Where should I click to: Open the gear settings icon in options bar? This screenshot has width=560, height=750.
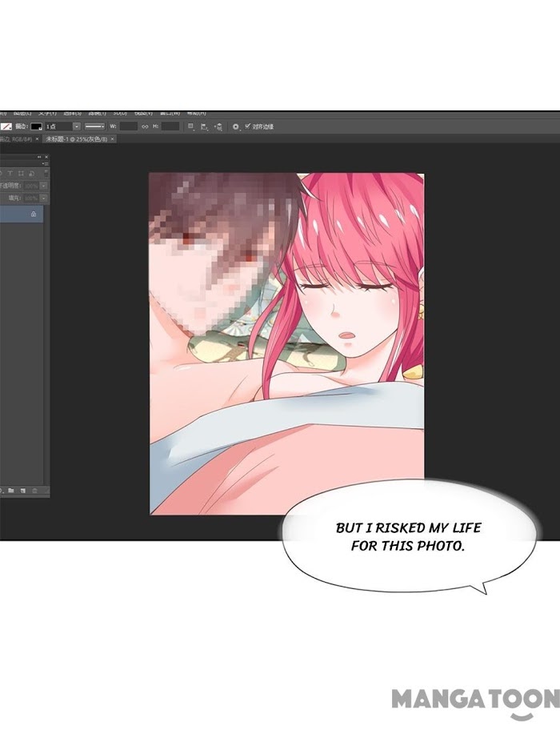[x=235, y=126]
